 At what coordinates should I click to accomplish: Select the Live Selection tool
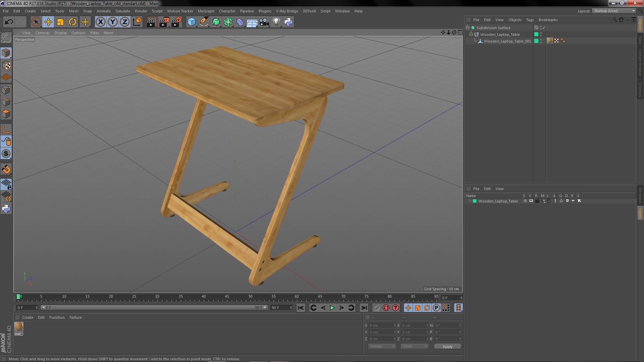[x=36, y=22]
